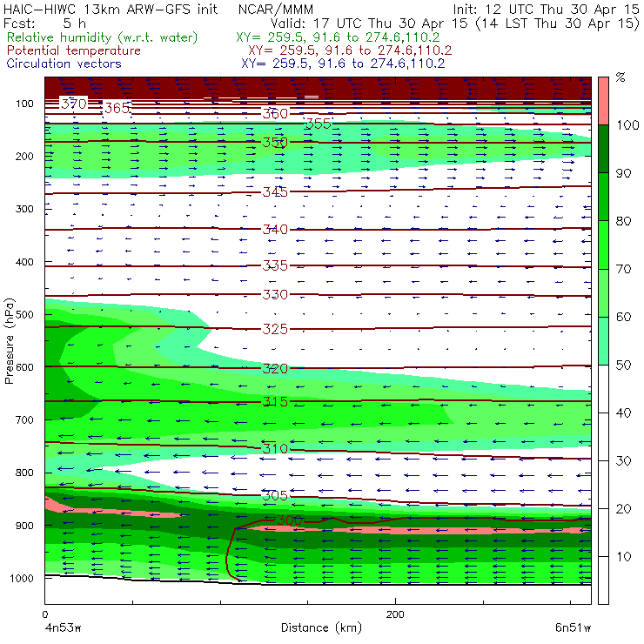644x644 pixels.
Task: Click the 1000 hPa pressure axis label
Action: click(22, 578)
